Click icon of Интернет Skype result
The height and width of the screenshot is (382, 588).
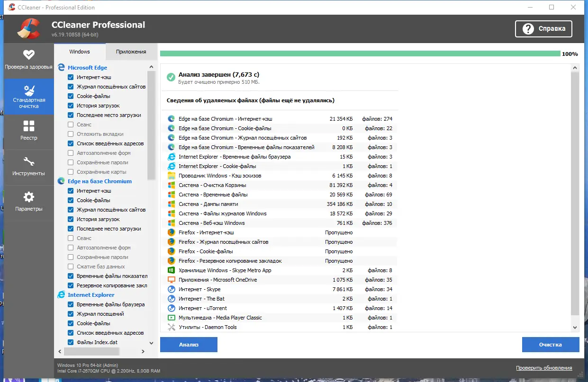(171, 289)
